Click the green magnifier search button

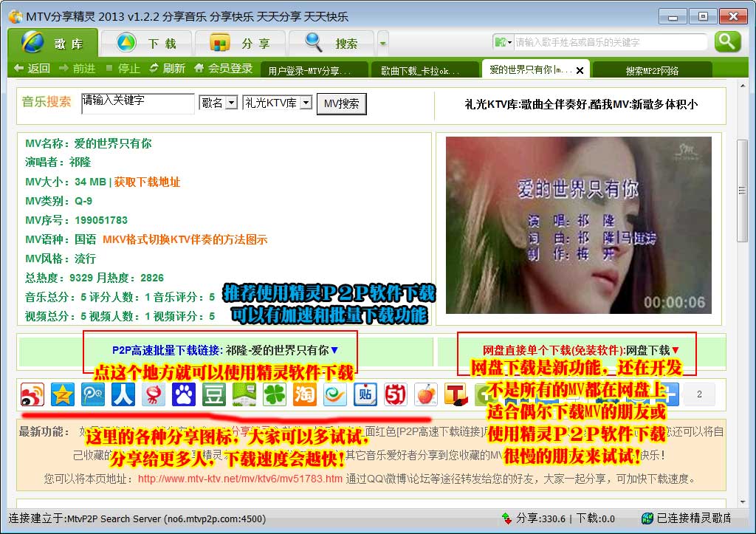727,42
